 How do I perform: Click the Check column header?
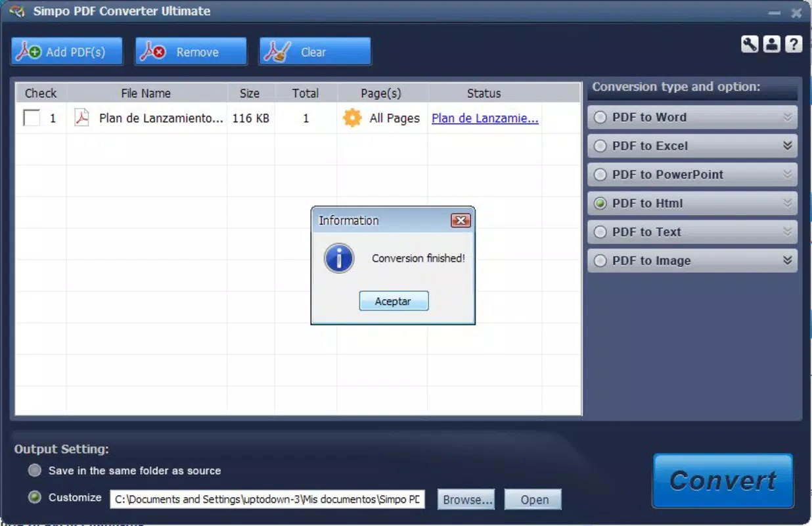pos(41,93)
